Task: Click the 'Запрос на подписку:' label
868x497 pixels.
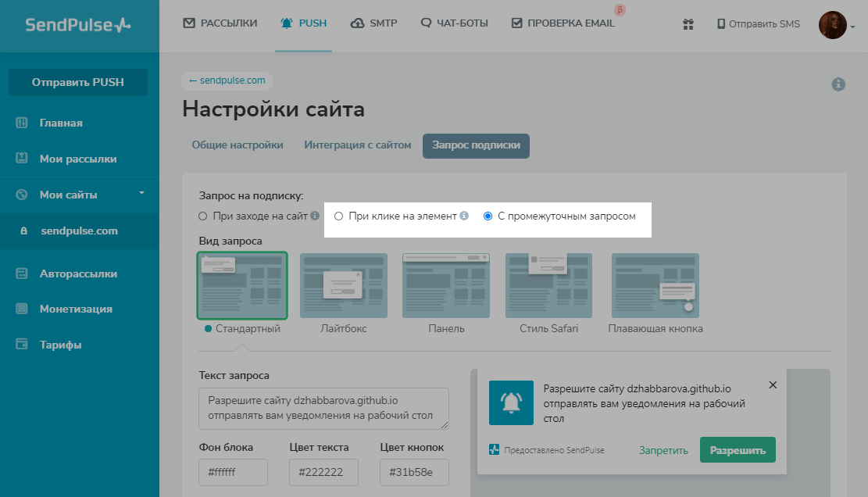Action: click(252, 195)
